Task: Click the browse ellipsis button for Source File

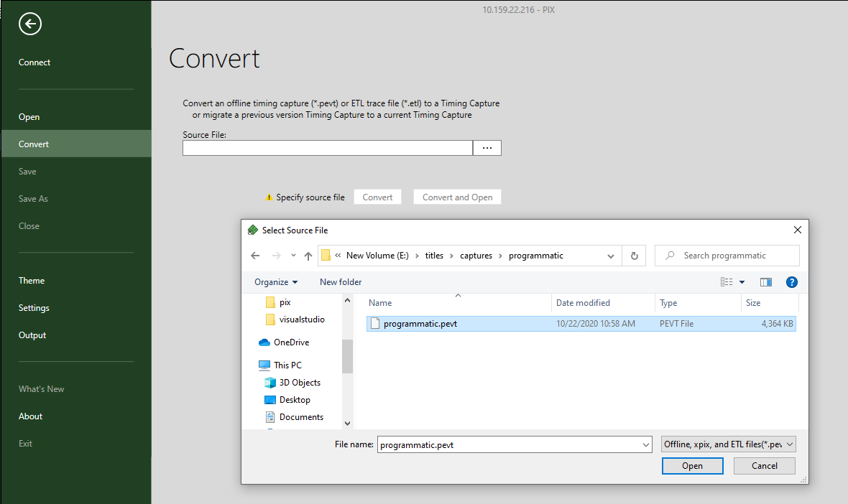Action: pyautogui.click(x=487, y=148)
